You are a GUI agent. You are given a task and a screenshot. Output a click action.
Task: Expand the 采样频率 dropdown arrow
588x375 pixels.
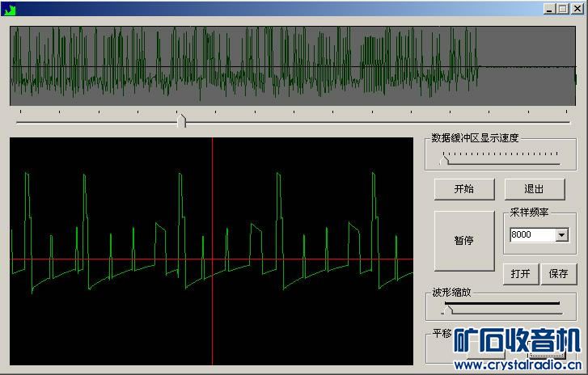click(561, 235)
